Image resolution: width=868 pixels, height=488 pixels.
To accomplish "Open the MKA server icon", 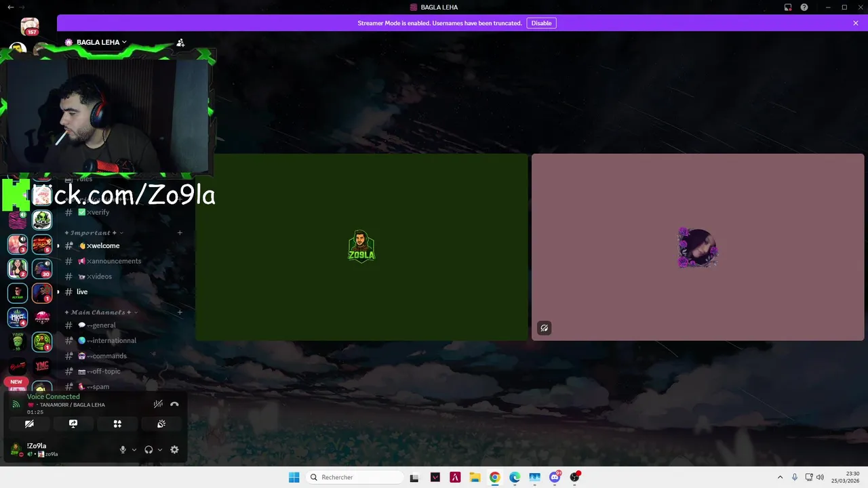I will (18, 317).
